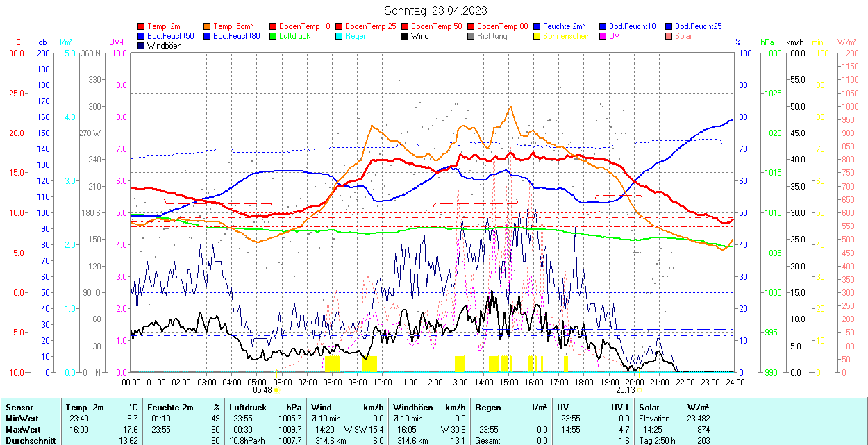Click the cyan l/m² axis unit label
Screen dimensions: 868x445
tap(67, 42)
